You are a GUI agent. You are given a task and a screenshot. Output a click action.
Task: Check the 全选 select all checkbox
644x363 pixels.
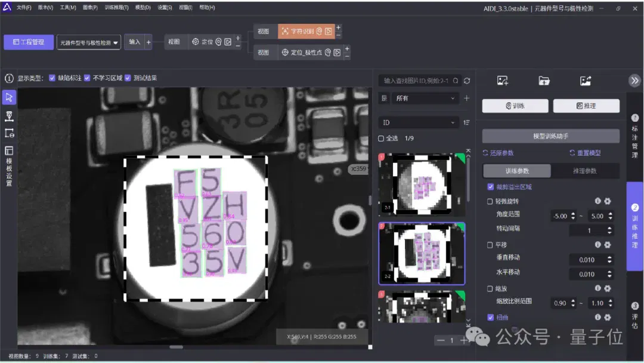pos(381,139)
